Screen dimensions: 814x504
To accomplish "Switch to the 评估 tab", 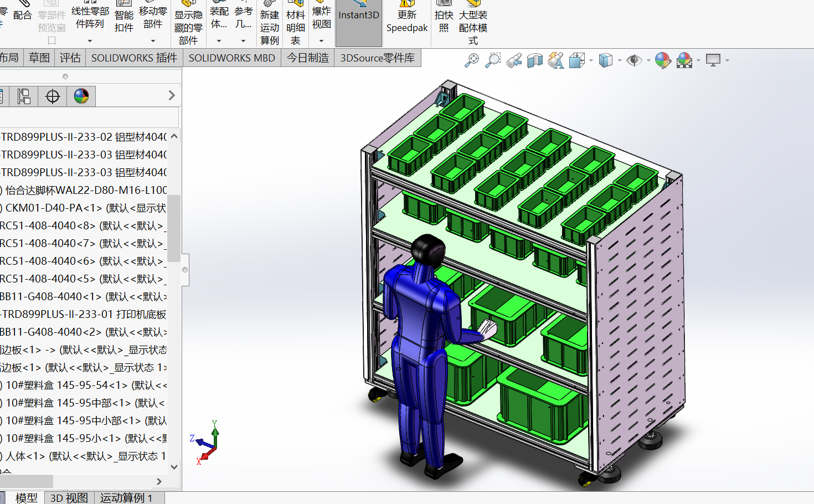I will pos(70,58).
